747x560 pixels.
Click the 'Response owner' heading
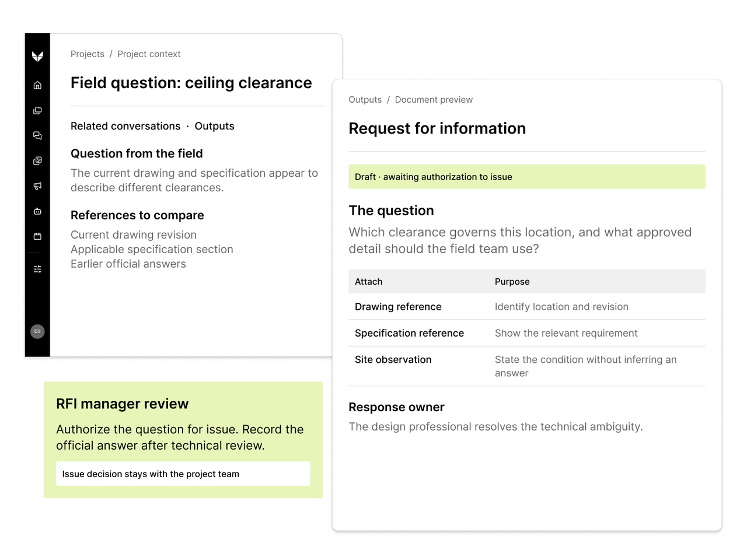click(x=396, y=407)
